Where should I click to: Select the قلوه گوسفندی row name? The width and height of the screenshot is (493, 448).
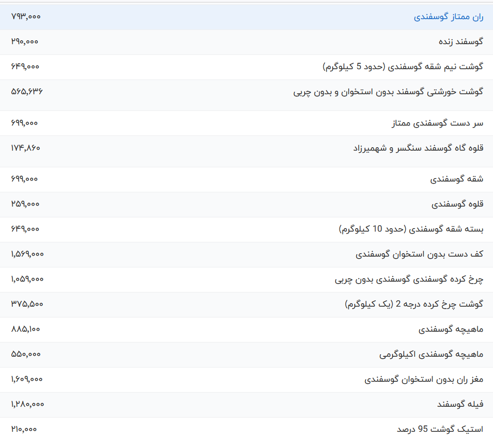(x=458, y=204)
